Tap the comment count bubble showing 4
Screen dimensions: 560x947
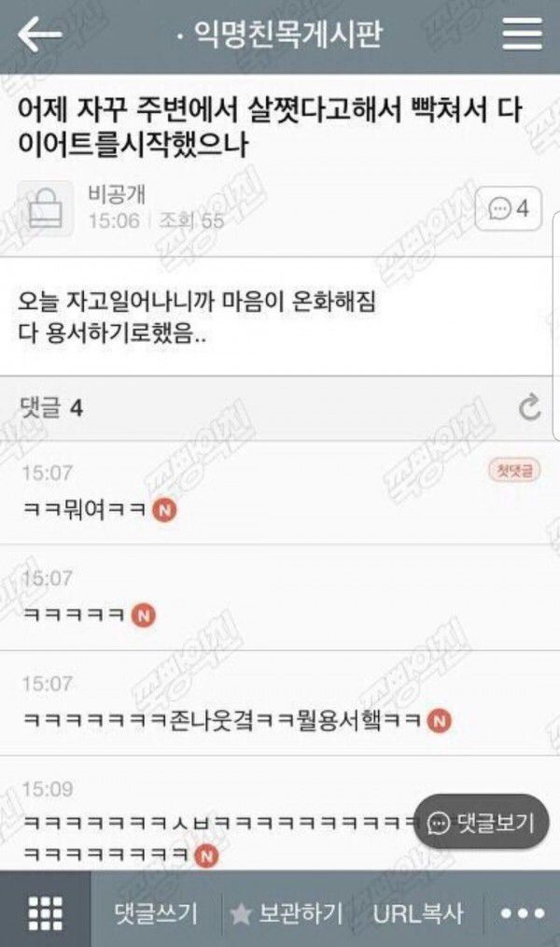point(508,209)
